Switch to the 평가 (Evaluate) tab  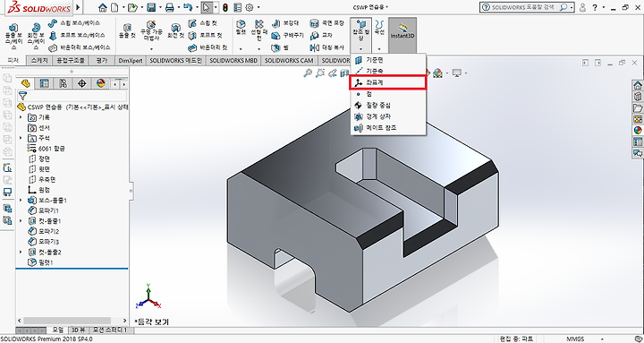click(101, 61)
